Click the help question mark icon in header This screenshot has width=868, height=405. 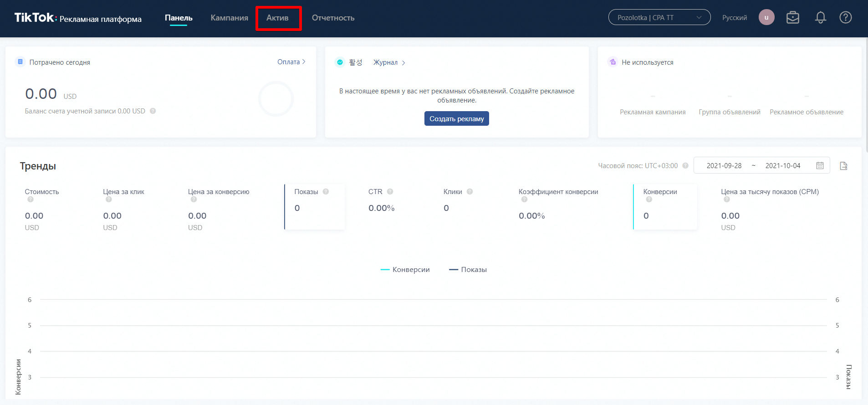(845, 18)
